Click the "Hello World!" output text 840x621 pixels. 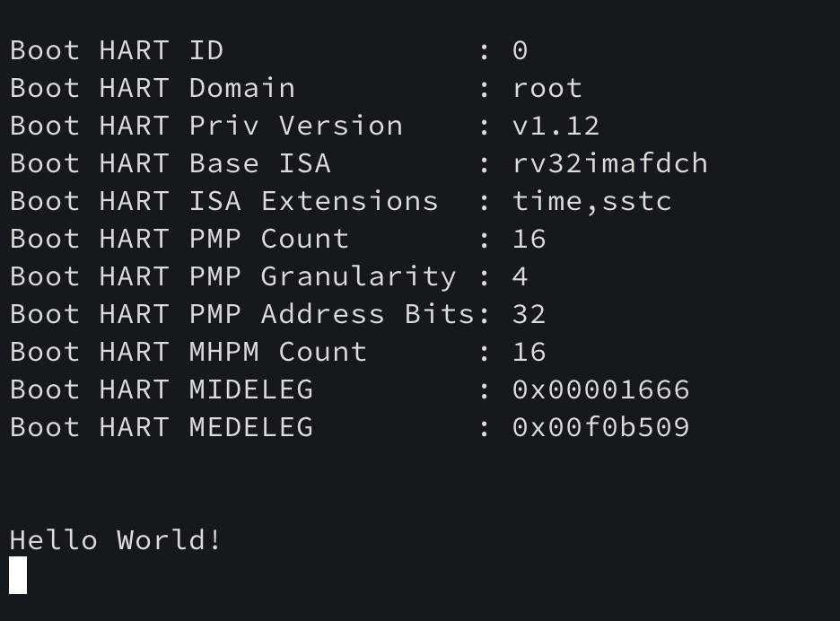pos(116,540)
